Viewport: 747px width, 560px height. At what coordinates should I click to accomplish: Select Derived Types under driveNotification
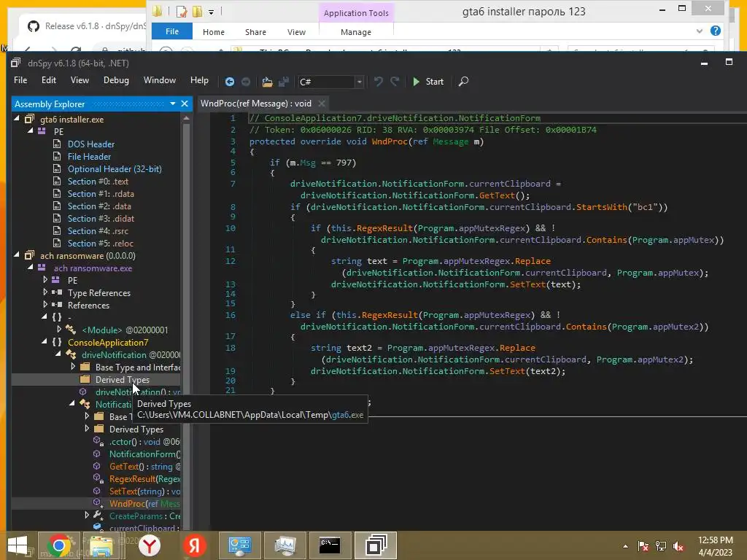point(122,379)
